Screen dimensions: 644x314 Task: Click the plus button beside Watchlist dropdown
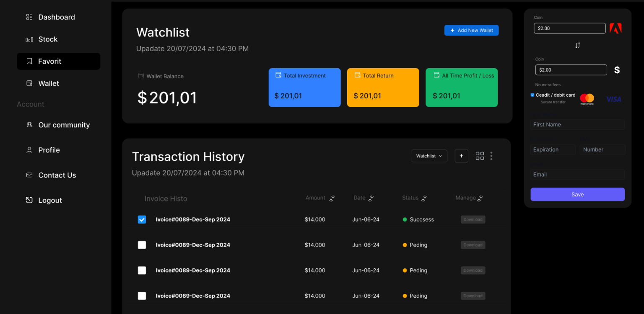coord(462,156)
